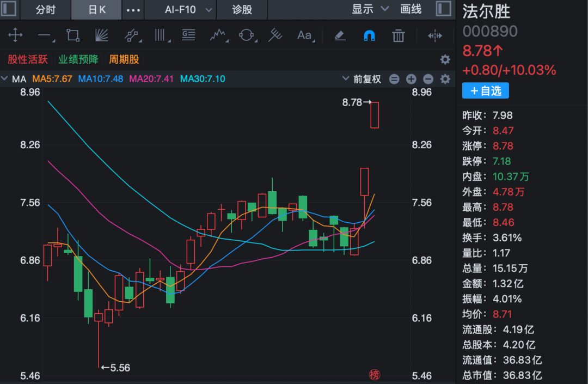The height and width of the screenshot is (384, 588).
Task: Click the +0.80/+10.03% change text
Action: [509, 70]
